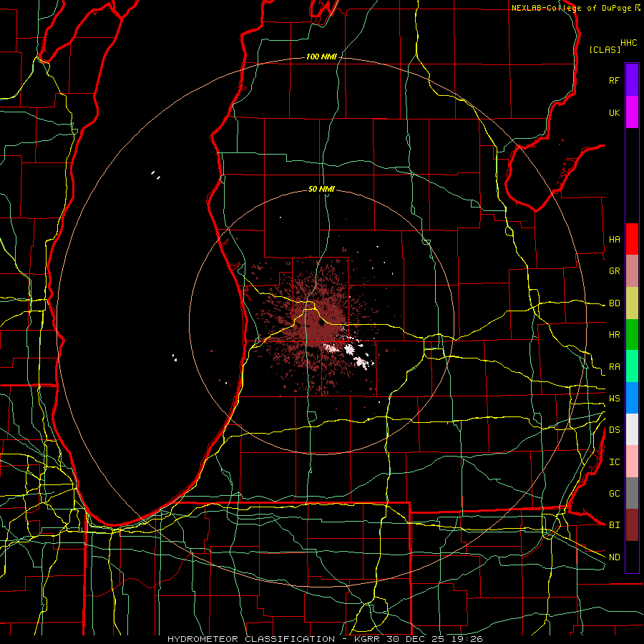Click the "BD" legend label
The width and height of the screenshot is (644, 644).
[614, 303]
